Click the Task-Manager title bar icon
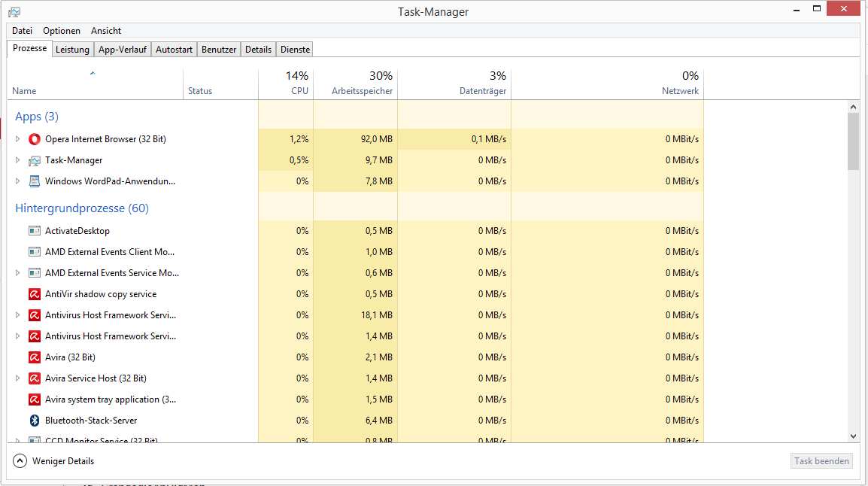 point(14,11)
